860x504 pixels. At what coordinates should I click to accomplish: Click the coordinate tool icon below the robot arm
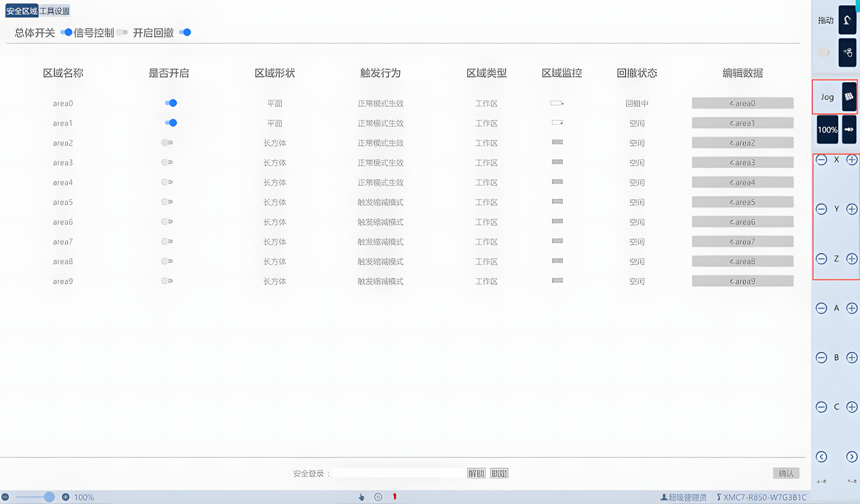[847, 52]
